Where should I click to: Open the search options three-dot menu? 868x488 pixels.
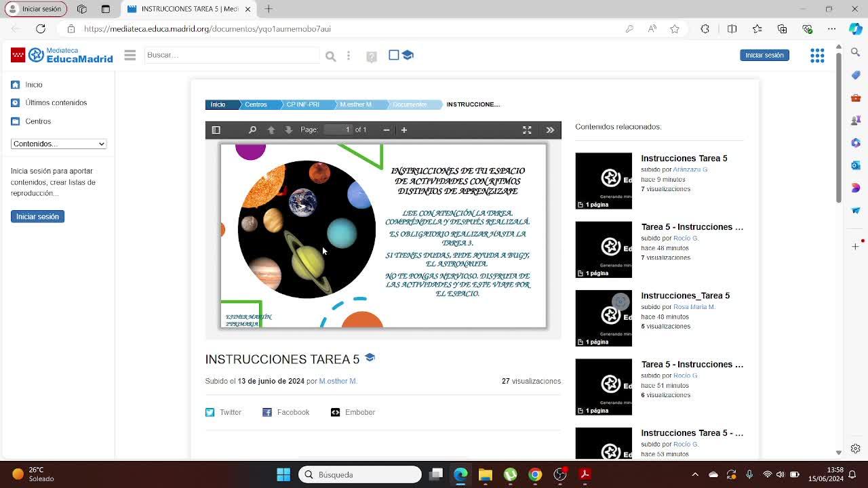(349, 56)
